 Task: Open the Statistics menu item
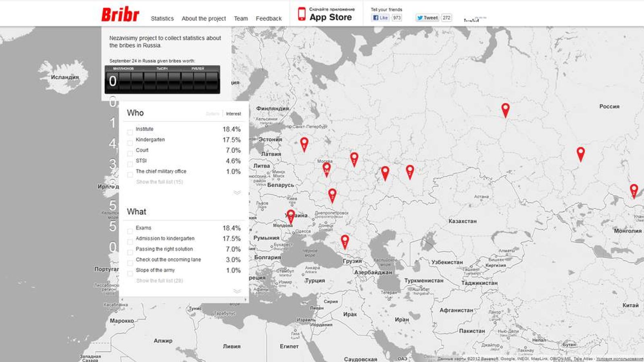click(x=162, y=18)
